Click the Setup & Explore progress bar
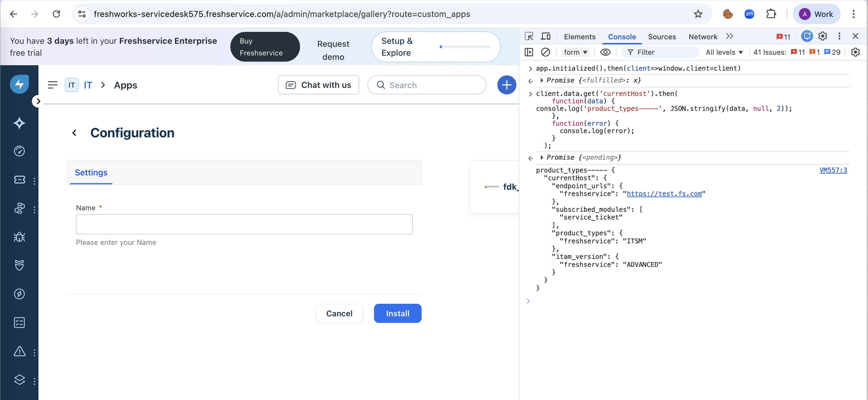Viewport: 868px width, 400px height. tap(465, 47)
